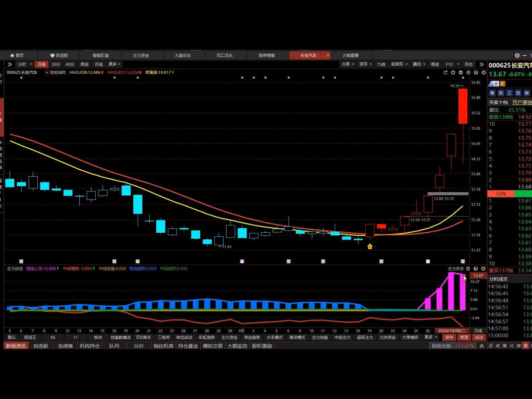Switch chart to 周线 weekly period
The height and width of the screenshot is (399, 532).
pos(85,64)
